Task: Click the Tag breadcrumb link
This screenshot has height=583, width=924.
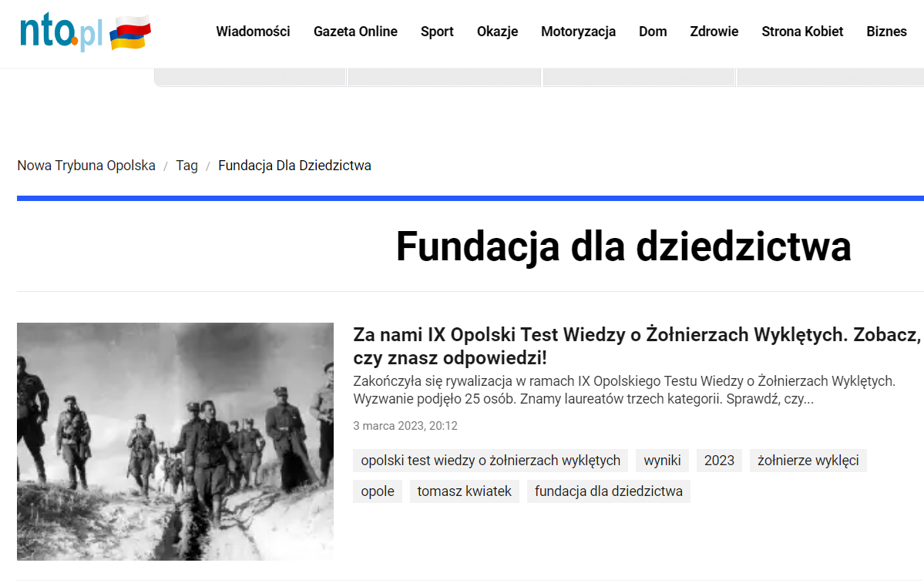Action: coord(186,166)
